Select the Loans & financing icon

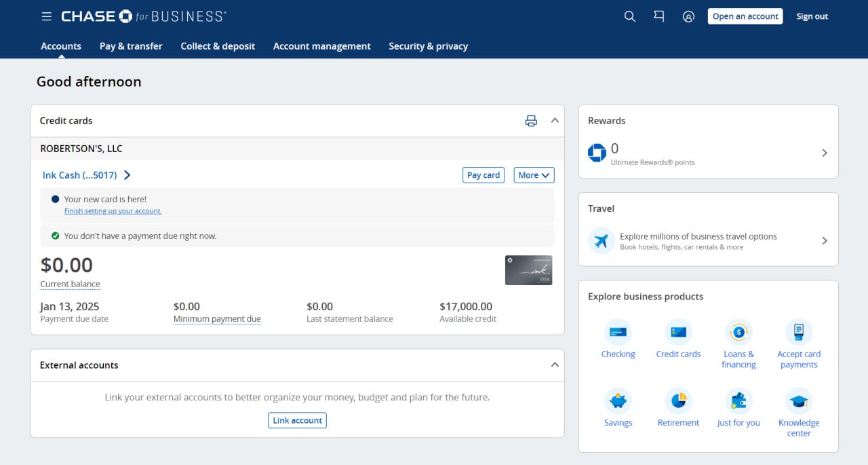[738, 333]
